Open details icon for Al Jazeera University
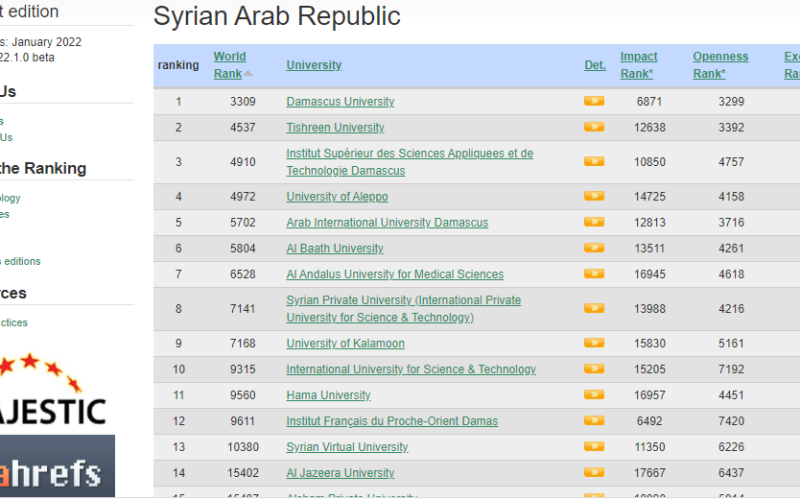The height and width of the screenshot is (500, 800). [x=594, y=473]
